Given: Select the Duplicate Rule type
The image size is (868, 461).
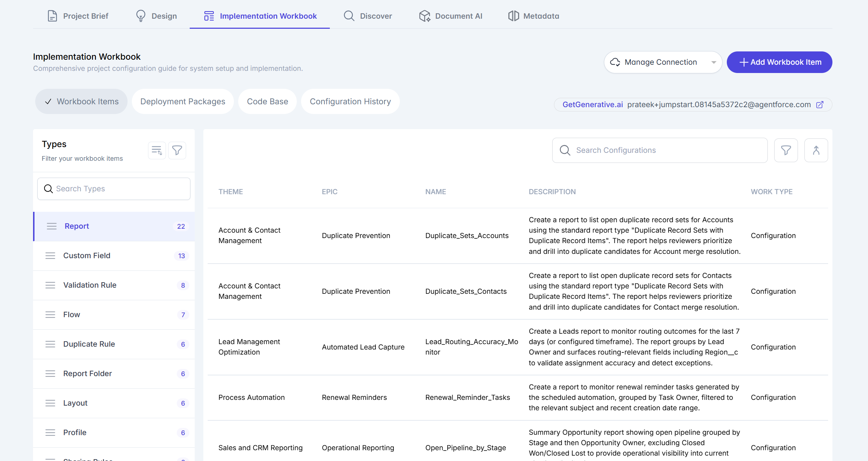Looking at the screenshot, I should click(x=114, y=344).
